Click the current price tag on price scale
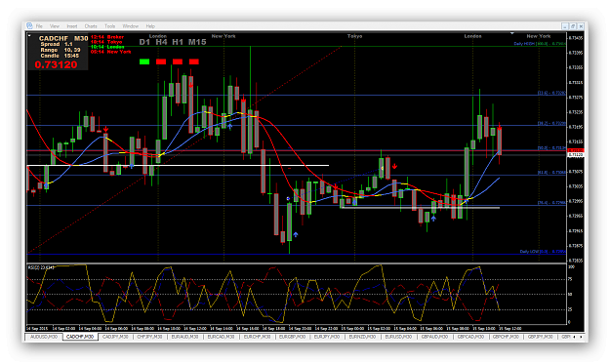Screen dimensions: 610x364 [576, 155]
